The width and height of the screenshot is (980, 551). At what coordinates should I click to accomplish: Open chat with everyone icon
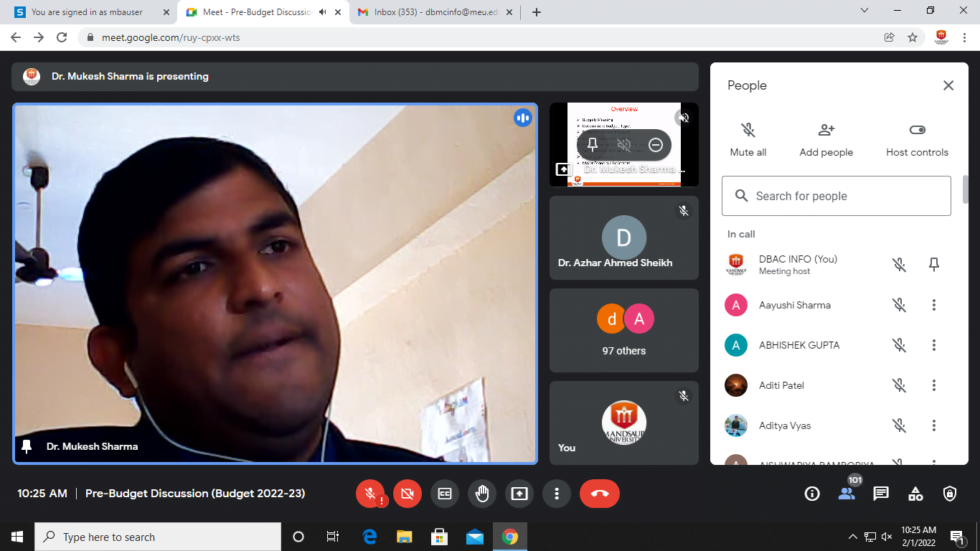[x=881, y=494]
